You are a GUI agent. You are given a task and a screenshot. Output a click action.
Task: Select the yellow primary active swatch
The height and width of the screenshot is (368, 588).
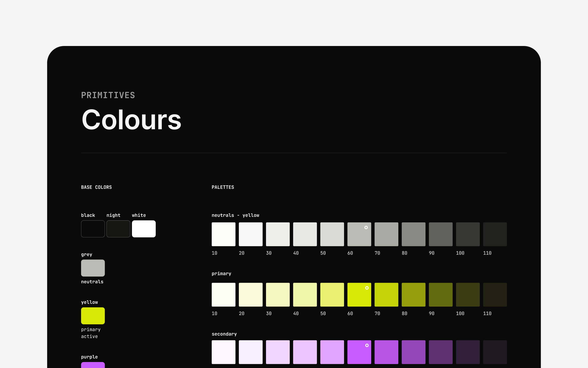point(93,316)
